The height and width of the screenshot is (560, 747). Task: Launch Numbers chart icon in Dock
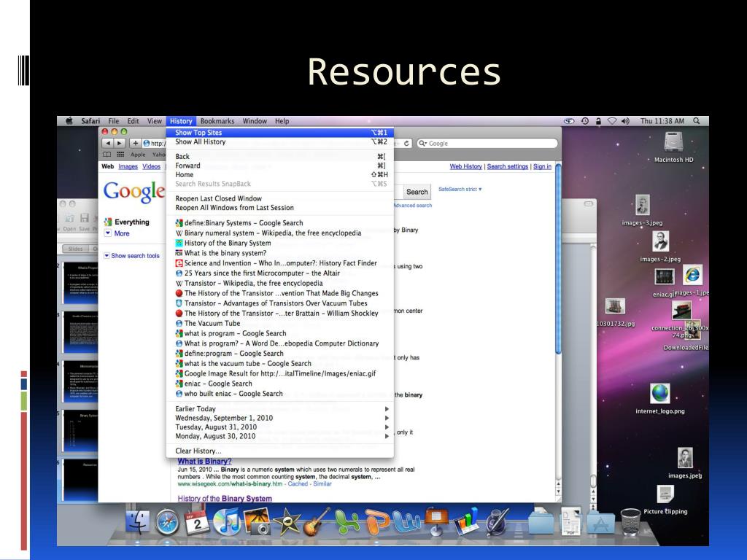point(466,522)
